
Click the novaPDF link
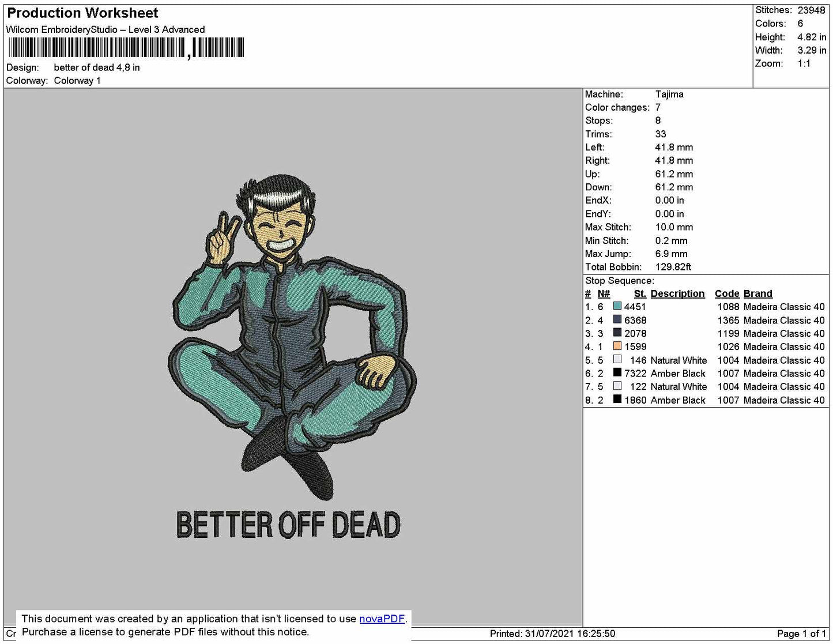(x=382, y=619)
